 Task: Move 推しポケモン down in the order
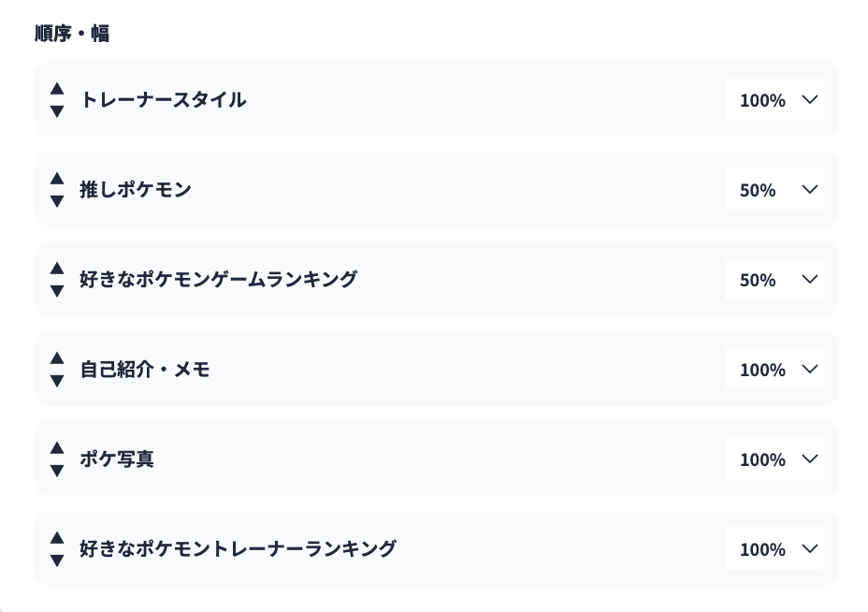point(57,201)
